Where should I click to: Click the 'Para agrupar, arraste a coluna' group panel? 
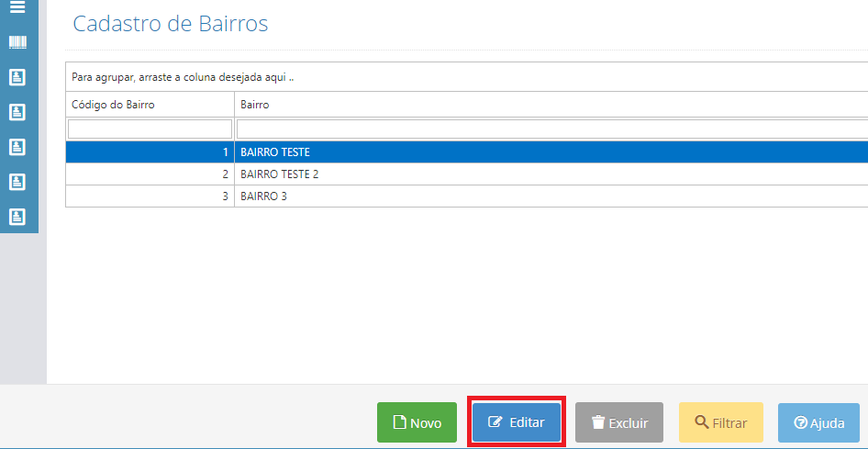467,77
